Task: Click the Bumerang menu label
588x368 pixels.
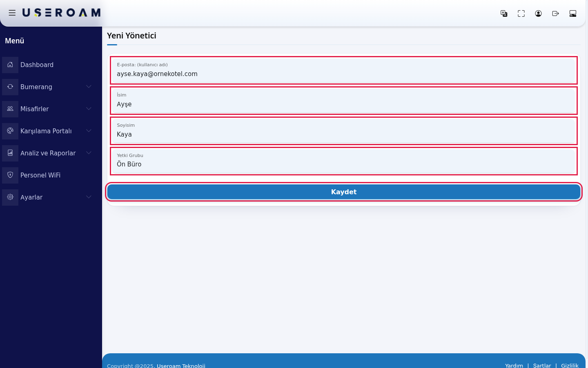Action: click(36, 87)
